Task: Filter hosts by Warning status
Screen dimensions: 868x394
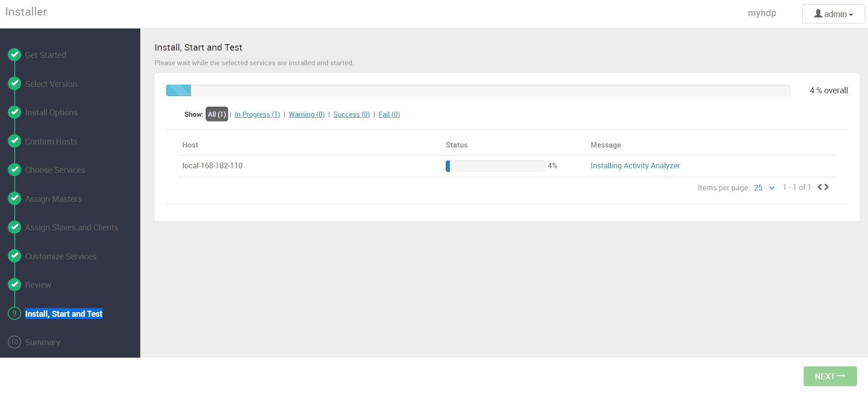Action: 306,114
